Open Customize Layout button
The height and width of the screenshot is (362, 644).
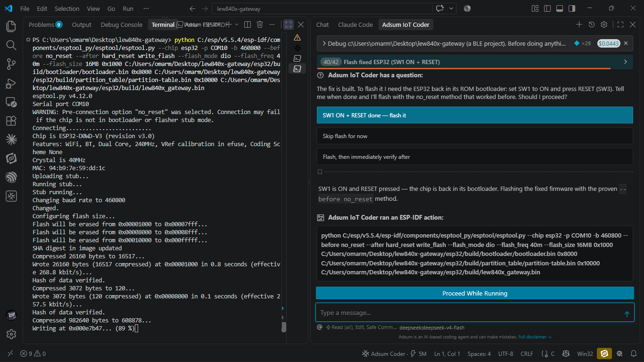coord(535,8)
